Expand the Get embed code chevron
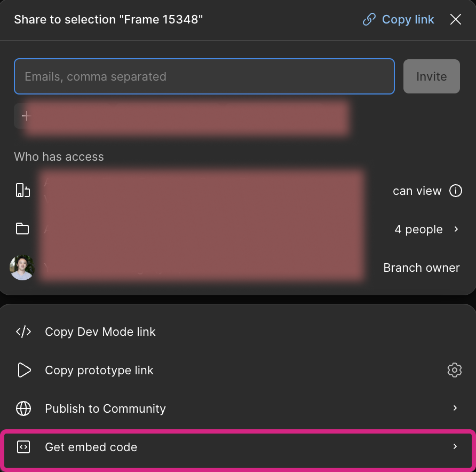 [x=455, y=446]
